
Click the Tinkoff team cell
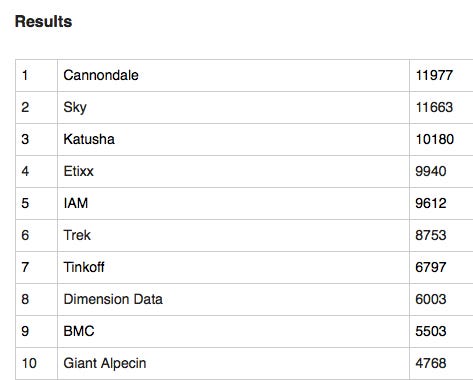point(233,268)
